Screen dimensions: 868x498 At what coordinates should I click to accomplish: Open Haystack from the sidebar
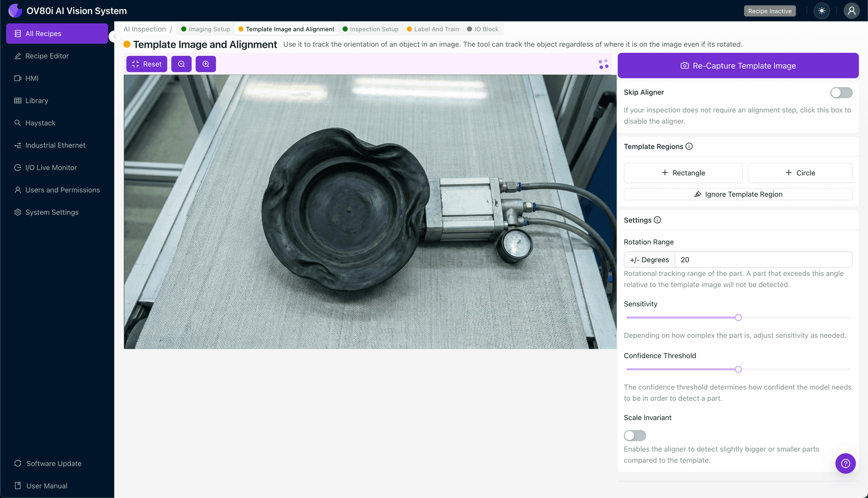pos(40,123)
